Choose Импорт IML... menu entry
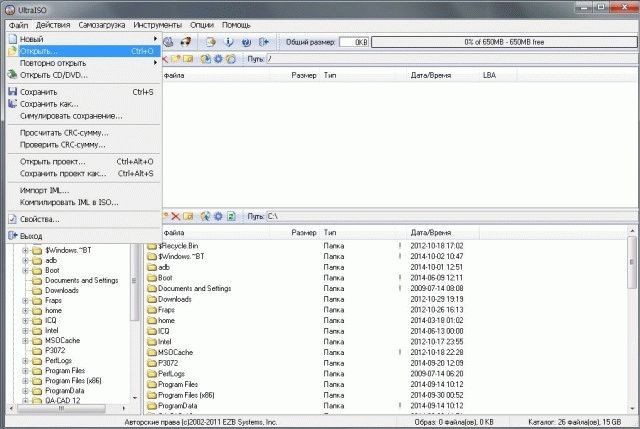Viewport: 640px width, 429px height. [x=84, y=190]
